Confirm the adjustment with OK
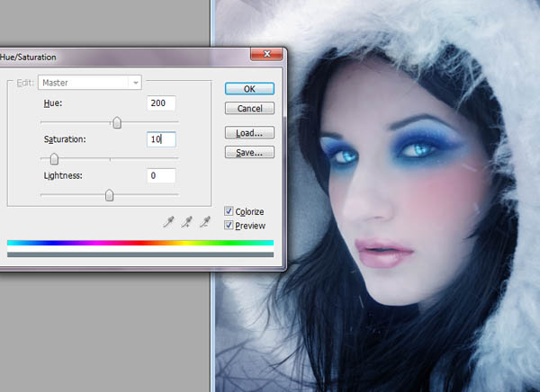Screen dimensions: 540x392 pos(249,89)
